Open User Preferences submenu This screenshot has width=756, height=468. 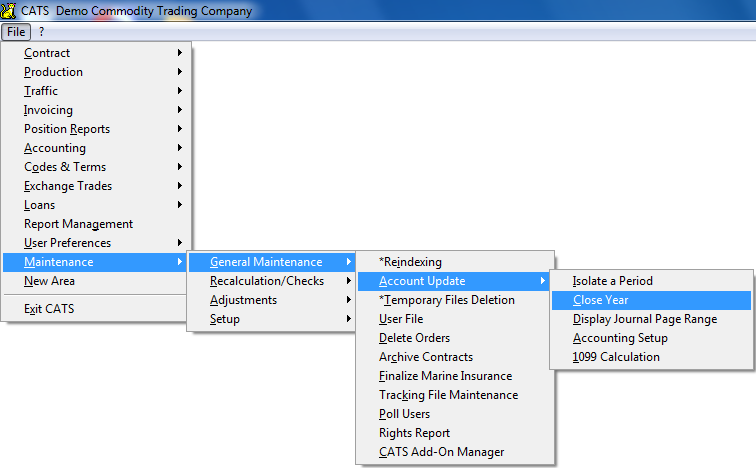click(x=94, y=243)
